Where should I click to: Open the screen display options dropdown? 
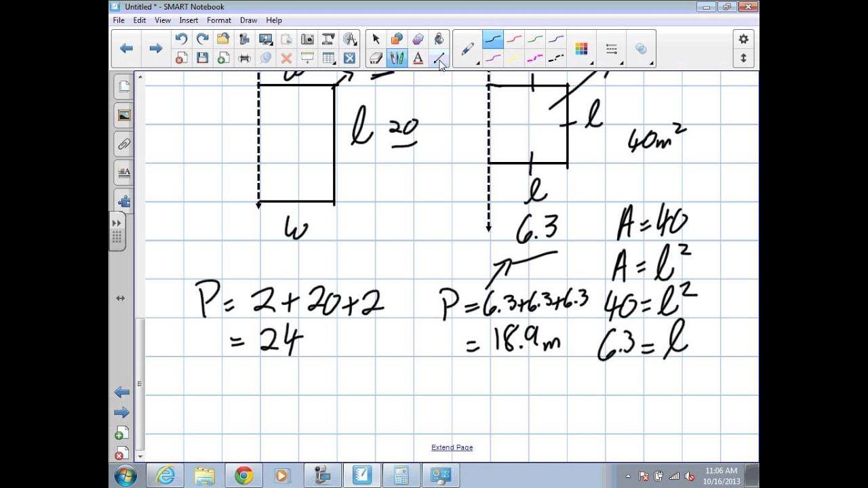click(x=265, y=39)
